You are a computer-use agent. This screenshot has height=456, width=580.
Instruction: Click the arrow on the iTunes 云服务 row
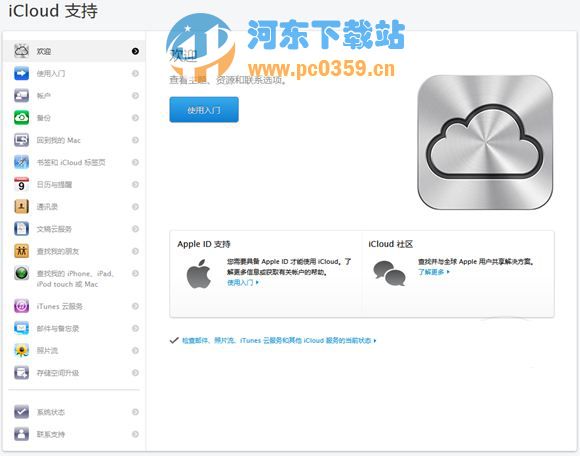coord(135,306)
